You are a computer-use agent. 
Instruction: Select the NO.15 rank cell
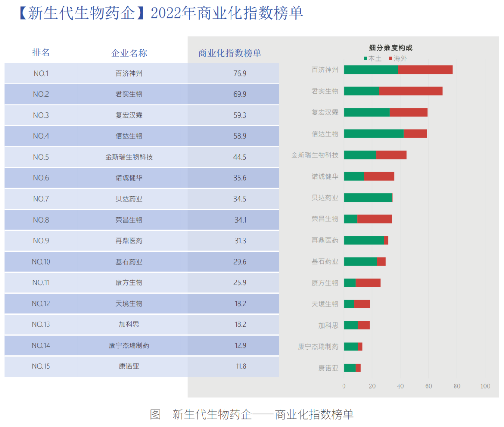tap(41, 366)
